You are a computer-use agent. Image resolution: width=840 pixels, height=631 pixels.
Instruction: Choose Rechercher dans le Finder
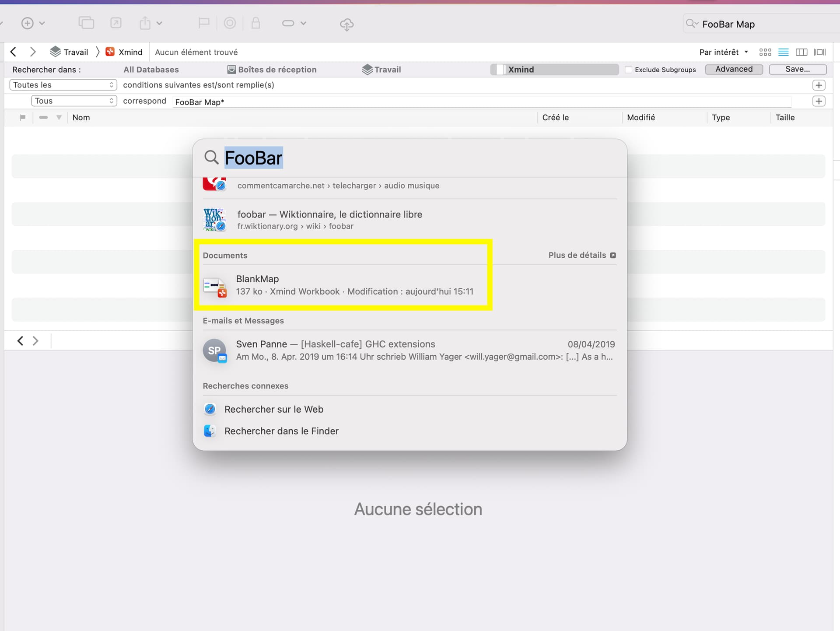[x=281, y=431]
